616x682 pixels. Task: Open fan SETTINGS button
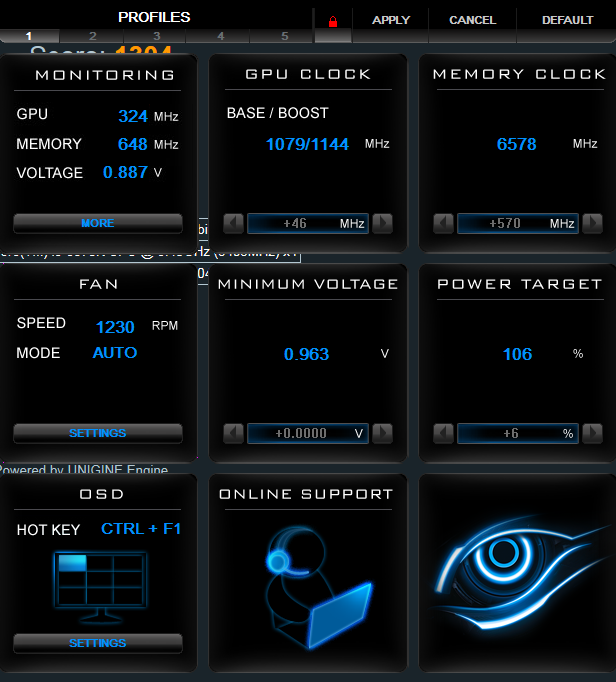(x=98, y=434)
